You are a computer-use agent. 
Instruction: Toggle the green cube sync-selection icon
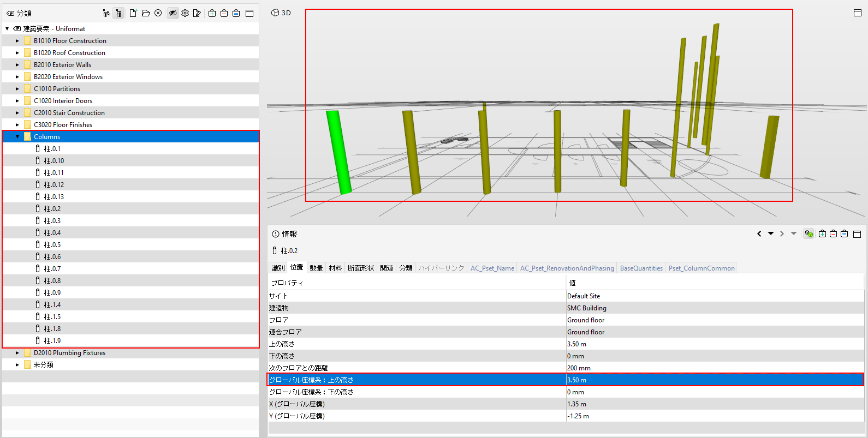coord(808,233)
